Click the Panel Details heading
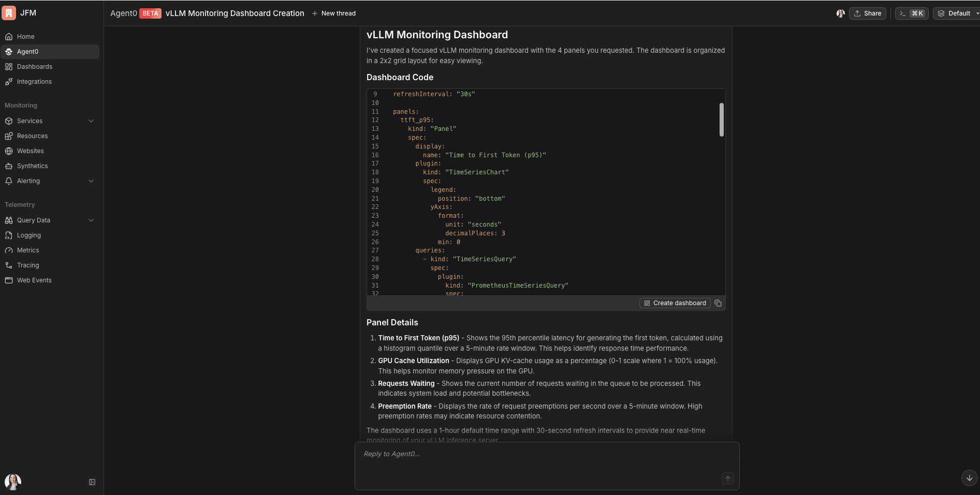This screenshot has width=980, height=495. tap(392, 322)
